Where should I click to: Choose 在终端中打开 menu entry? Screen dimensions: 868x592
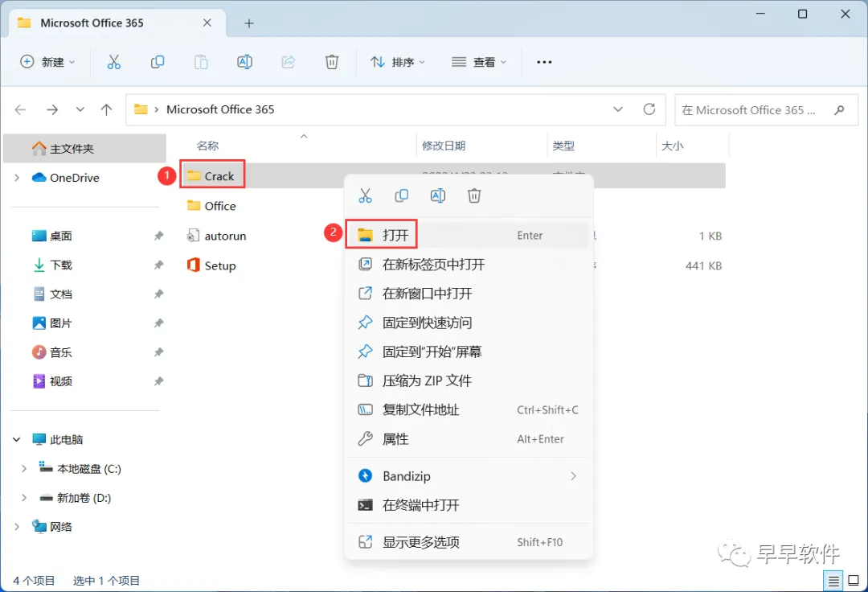[467, 505]
